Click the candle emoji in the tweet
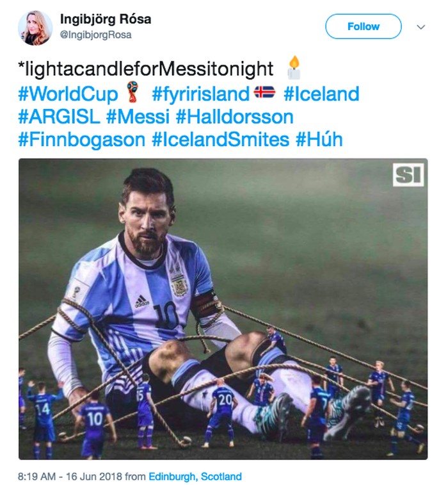This screenshot has width=448, height=485. (x=294, y=68)
